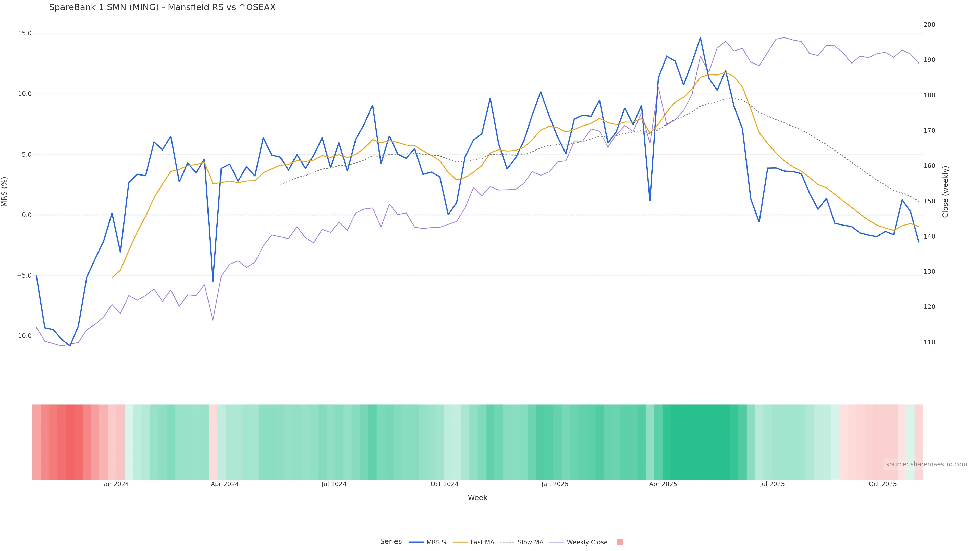
Task: Click the 200 tick on Close axis
Action: point(929,25)
